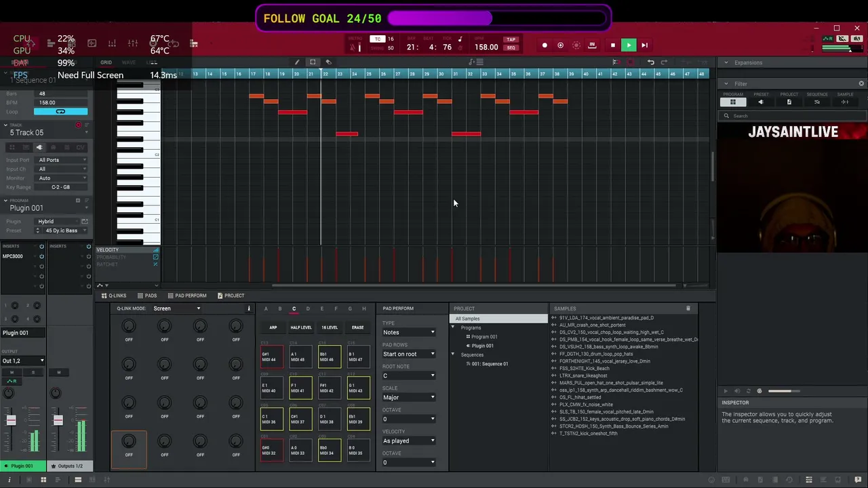The height and width of the screenshot is (488, 868).
Task: Open the Monitor Auto dropdown
Action: click(x=62, y=178)
